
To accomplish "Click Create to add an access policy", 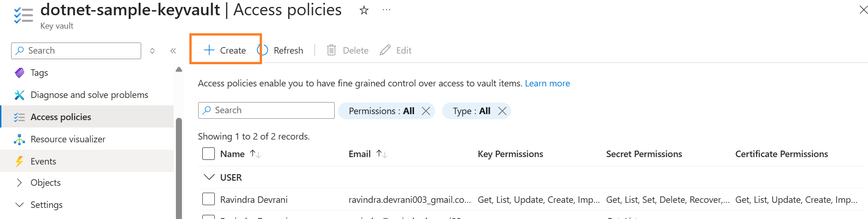I will (x=225, y=50).
